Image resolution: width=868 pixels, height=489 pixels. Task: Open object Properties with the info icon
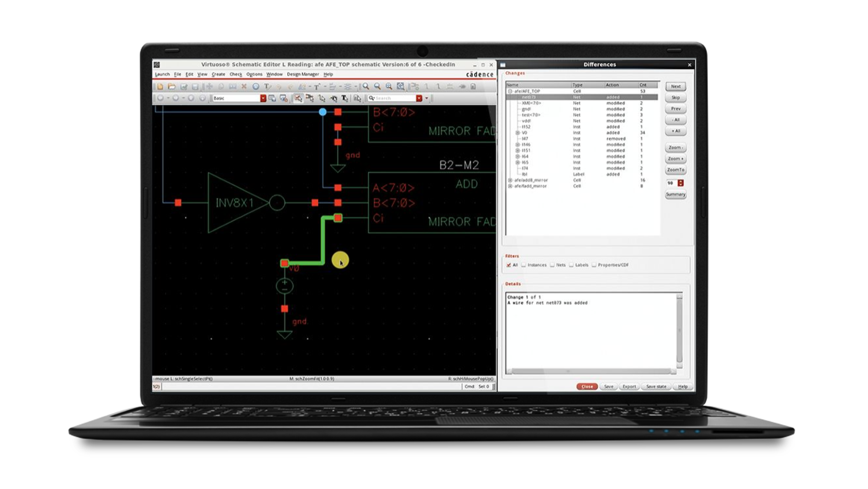(256, 87)
